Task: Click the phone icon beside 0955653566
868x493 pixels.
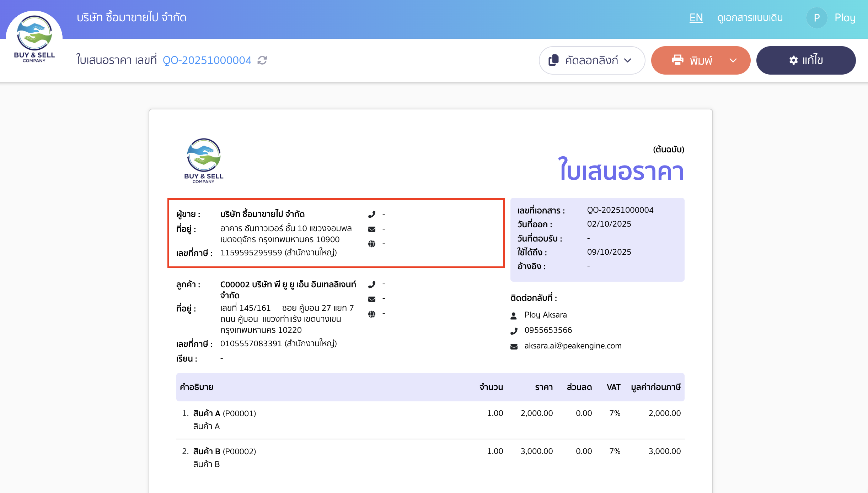Action: pyautogui.click(x=514, y=330)
